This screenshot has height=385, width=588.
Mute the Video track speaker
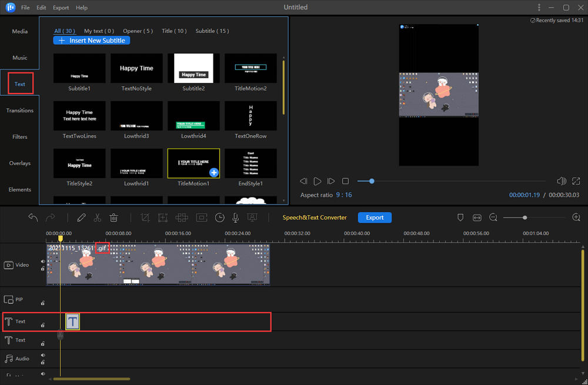tap(42, 262)
